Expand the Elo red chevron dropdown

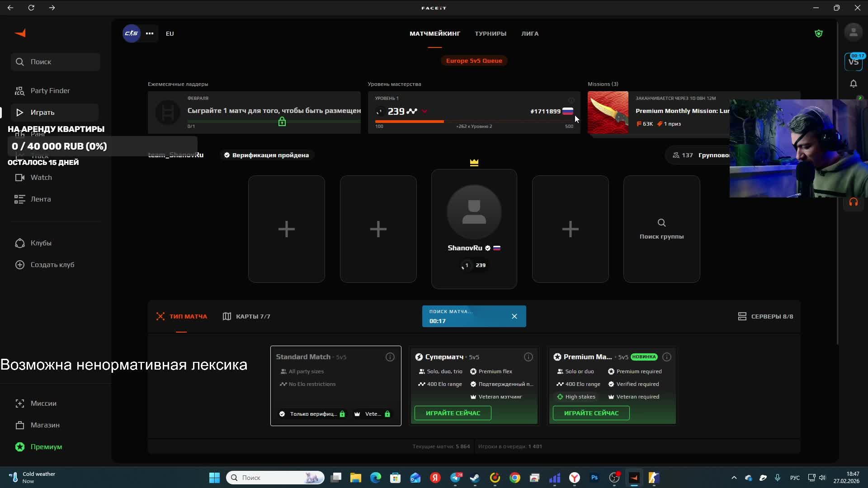[x=424, y=111]
